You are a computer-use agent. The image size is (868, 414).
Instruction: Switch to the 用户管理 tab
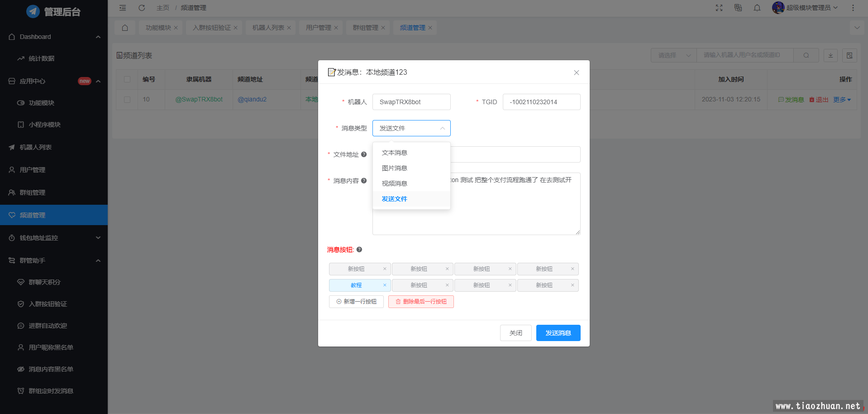pos(318,28)
